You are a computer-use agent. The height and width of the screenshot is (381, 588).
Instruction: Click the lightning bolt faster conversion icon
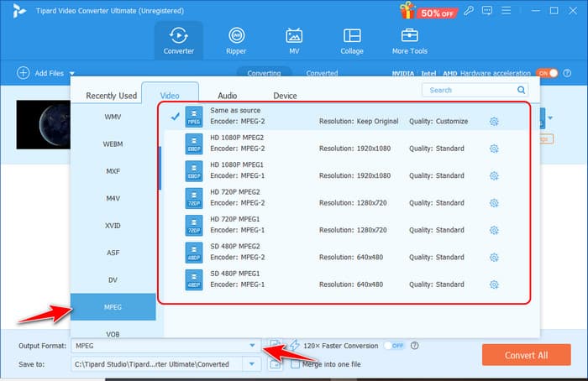295,345
